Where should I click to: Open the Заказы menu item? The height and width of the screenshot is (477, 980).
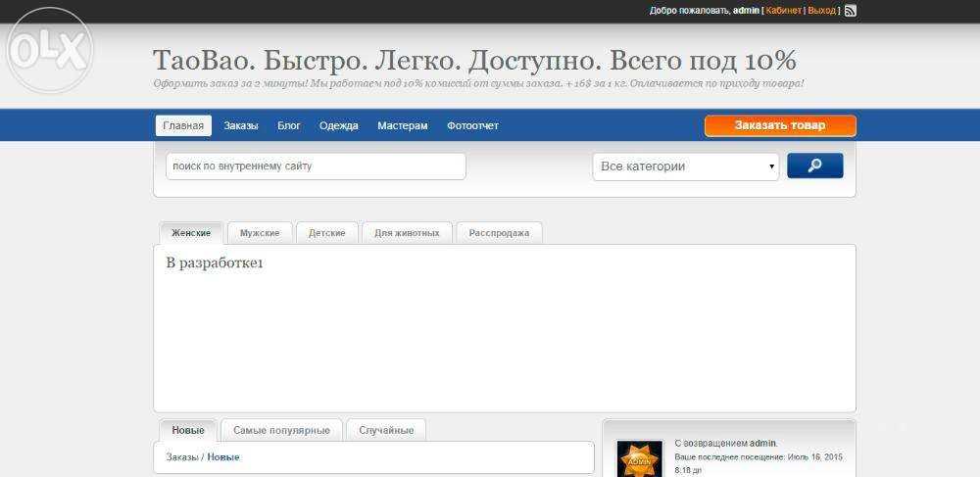click(x=241, y=125)
